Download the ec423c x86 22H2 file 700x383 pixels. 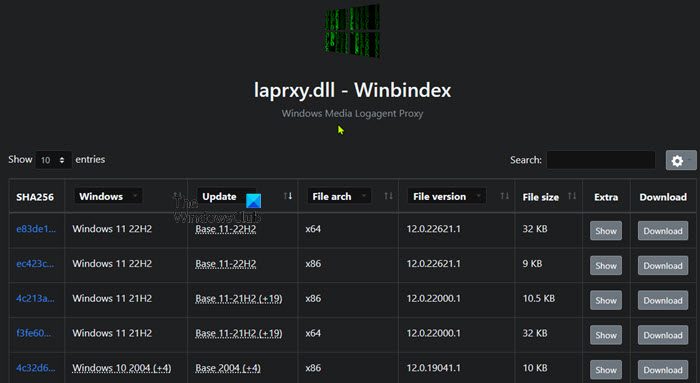pos(663,266)
